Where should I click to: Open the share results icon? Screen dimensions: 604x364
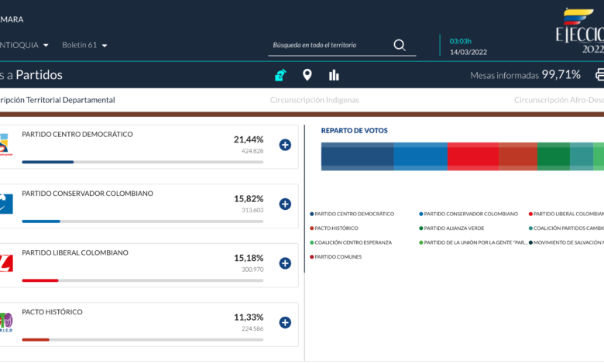[280, 75]
